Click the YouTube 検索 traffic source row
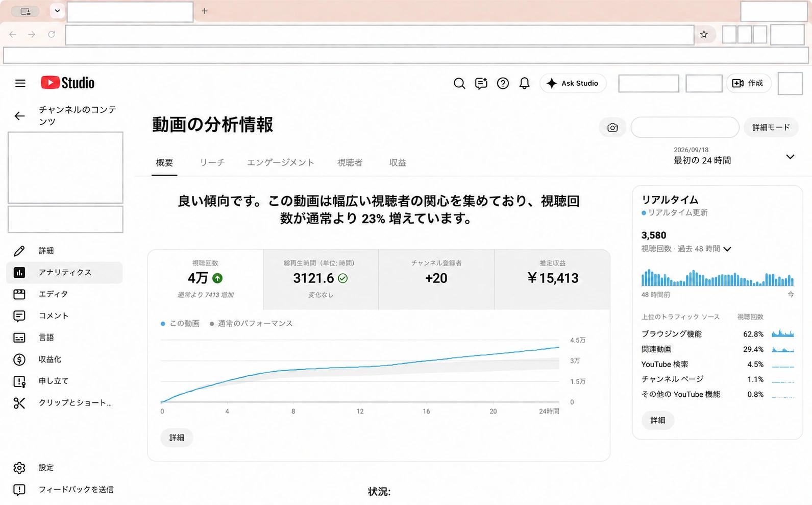The width and height of the screenshot is (812, 505). (x=718, y=364)
